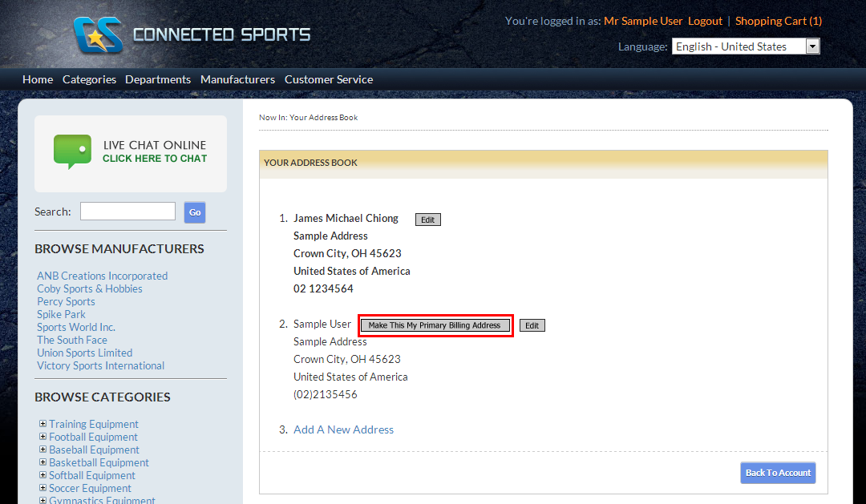The image size is (866, 504).
Task: Expand the Soccer Equipment category
Action: point(42,487)
